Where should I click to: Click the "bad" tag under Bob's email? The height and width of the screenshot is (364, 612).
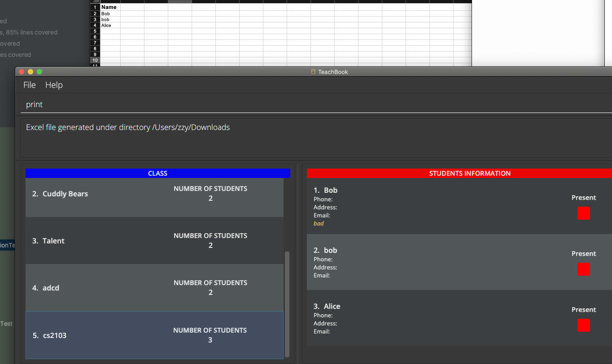[x=318, y=223]
